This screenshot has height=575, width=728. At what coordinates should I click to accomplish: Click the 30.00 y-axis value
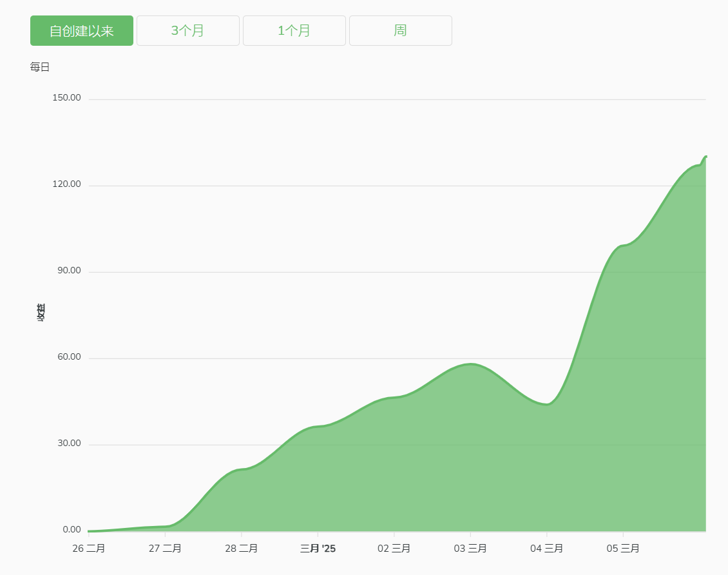coord(69,443)
